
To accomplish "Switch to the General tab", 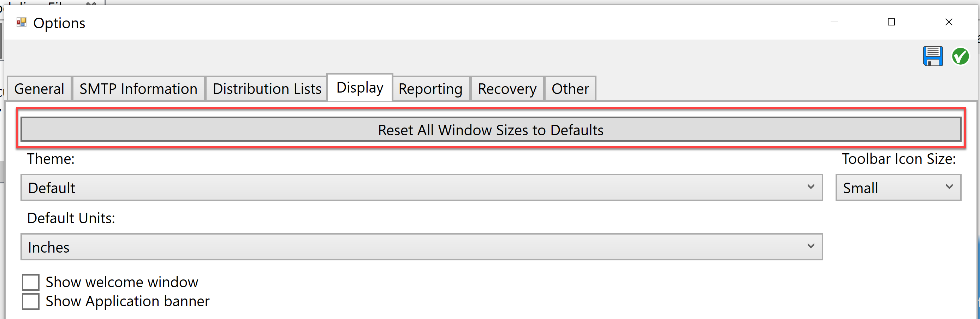I will [39, 89].
